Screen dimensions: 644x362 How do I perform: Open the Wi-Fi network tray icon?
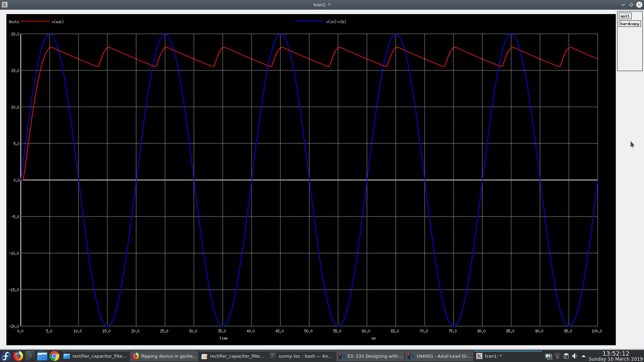[x=557, y=356]
